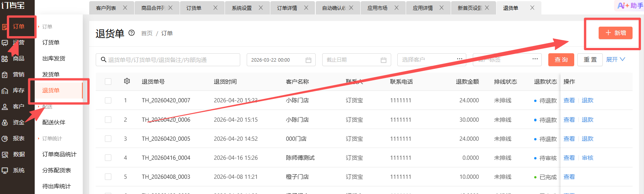Click 审核 for TH_20260416_0004
The height and width of the screenshot is (194, 644).
588,157
